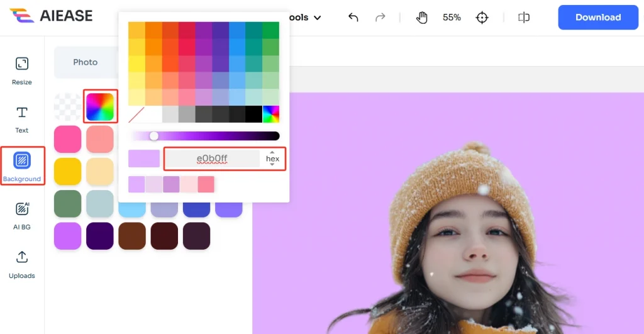Click the recenter canvas target icon

(482, 18)
